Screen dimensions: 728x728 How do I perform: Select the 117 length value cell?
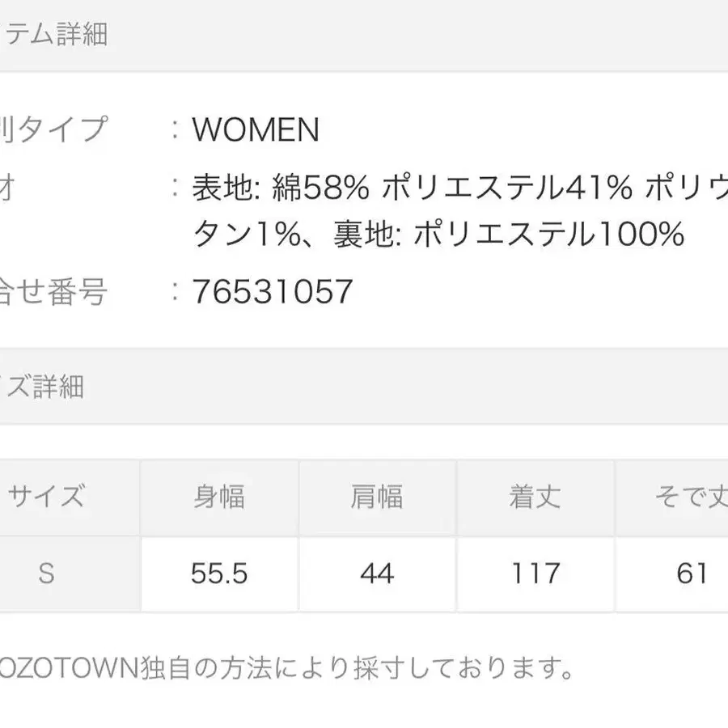pos(535,574)
